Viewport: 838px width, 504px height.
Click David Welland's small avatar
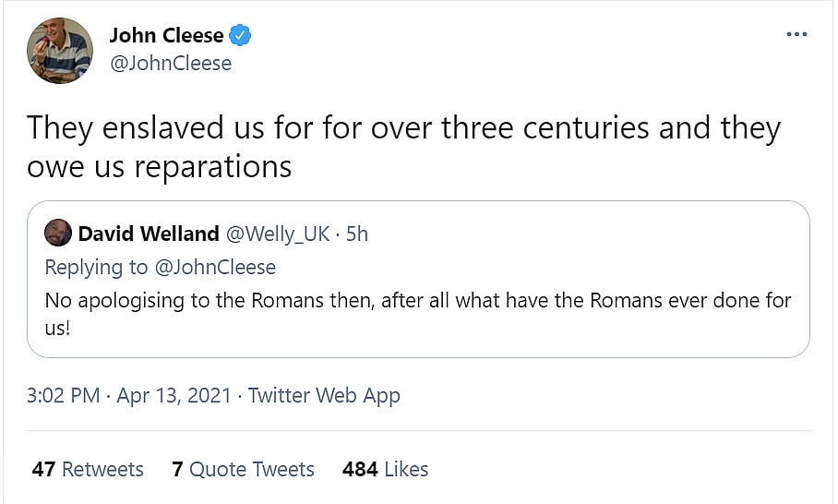58,234
